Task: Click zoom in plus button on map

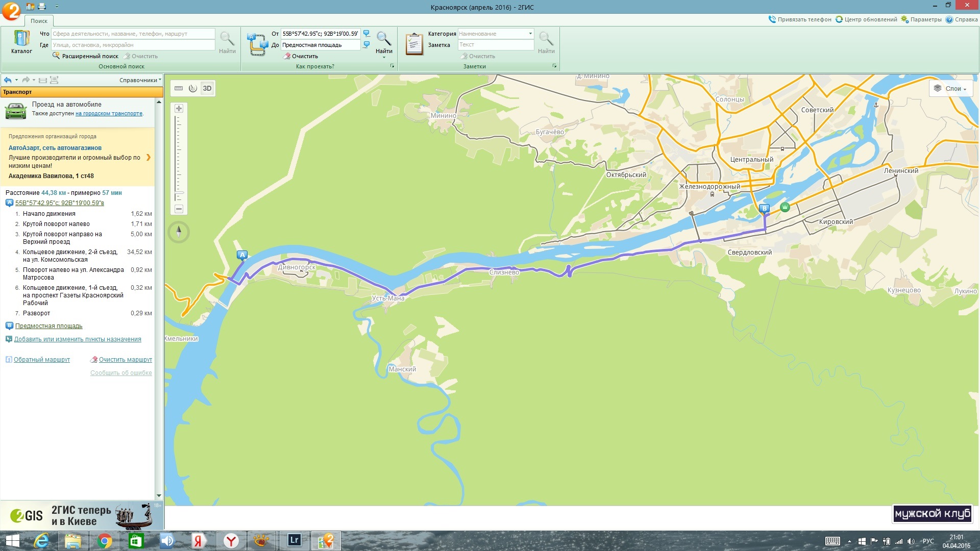Action: (179, 108)
